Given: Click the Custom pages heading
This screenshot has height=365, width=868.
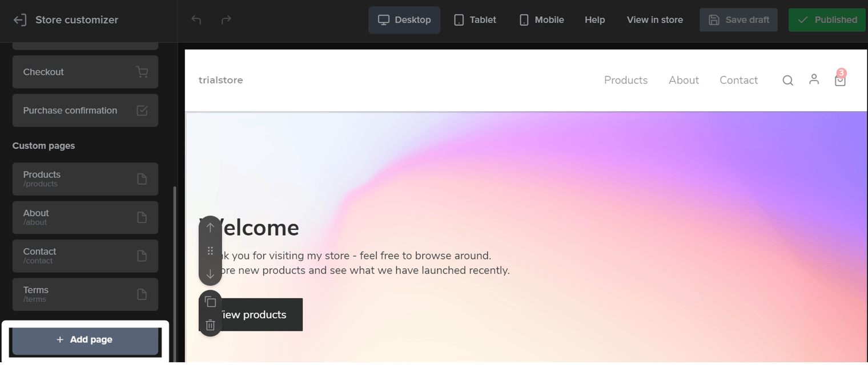Looking at the screenshot, I should pyautogui.click(x=43, y=146).
